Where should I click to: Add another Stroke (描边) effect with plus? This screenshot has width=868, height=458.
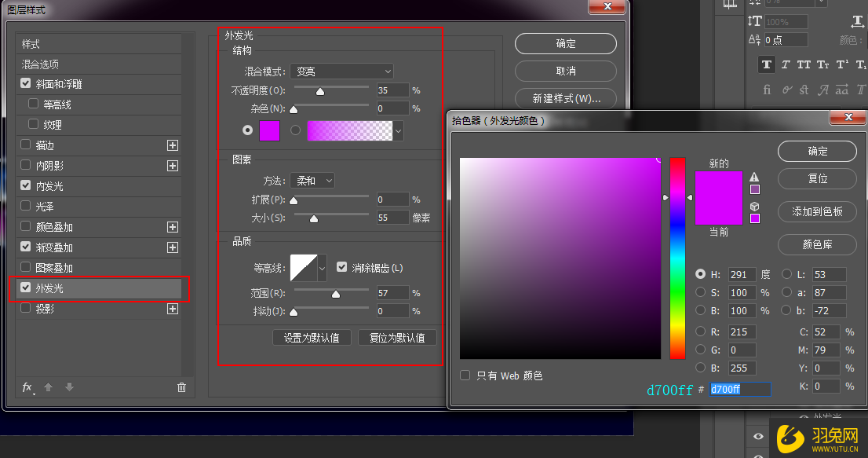tap(173, 145)
